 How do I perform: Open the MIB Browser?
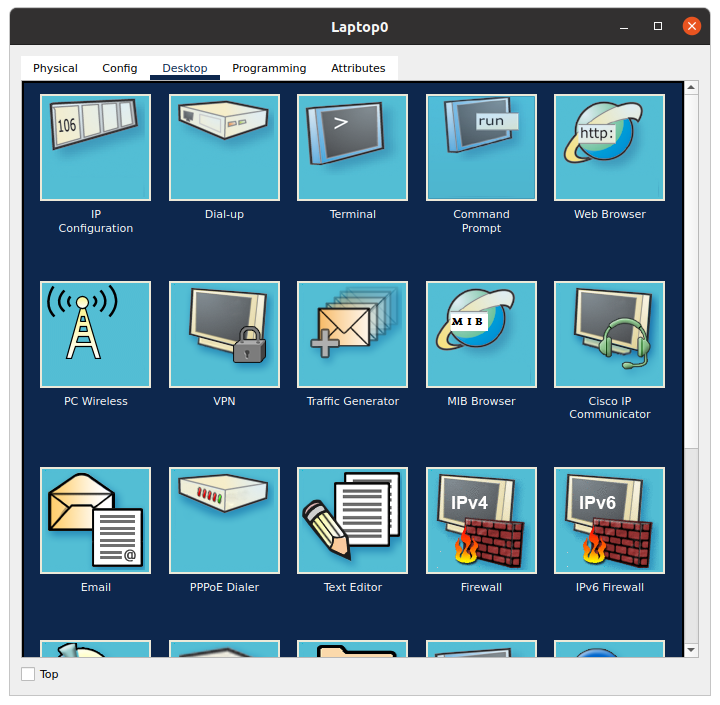pos(481,334)
